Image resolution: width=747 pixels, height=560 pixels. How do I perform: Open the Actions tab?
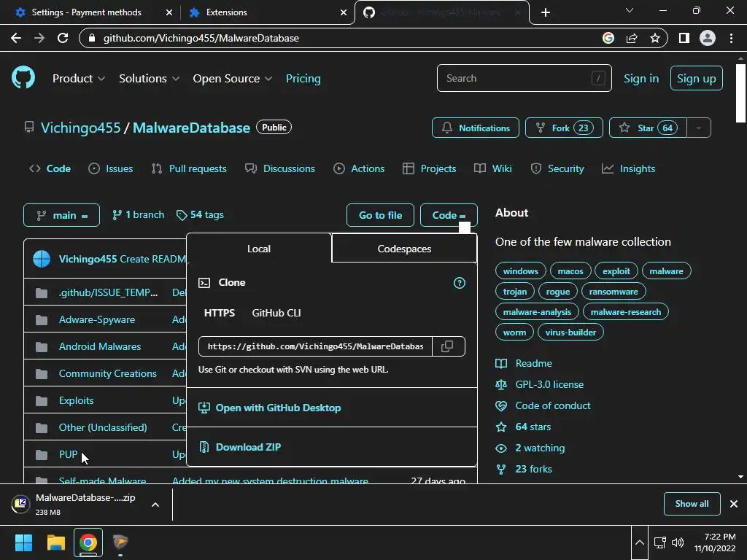(359, 168)
